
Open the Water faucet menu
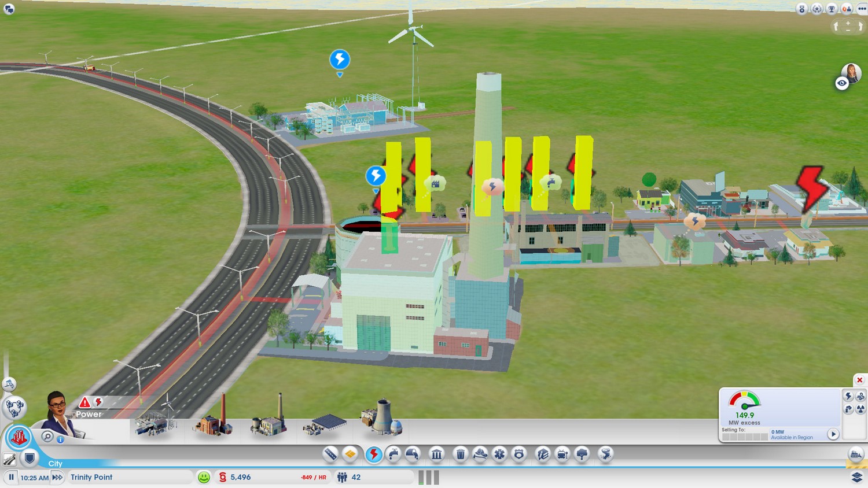click(x=393, y=454)
